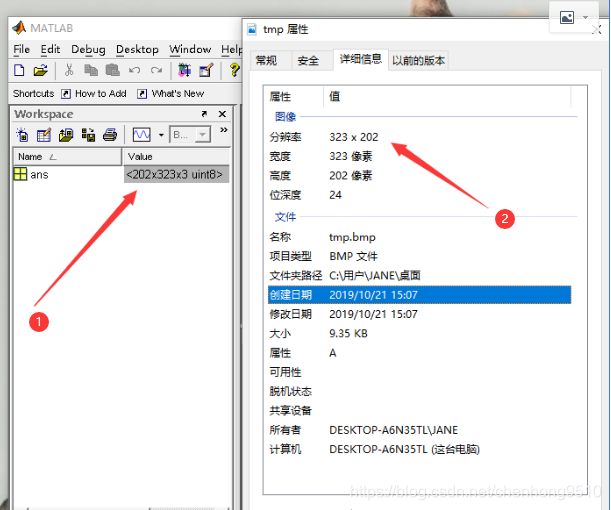Viewport: 611px width, 510px height.
Task: Switch to the 以前的版本 tab
Action: [419, 60]
